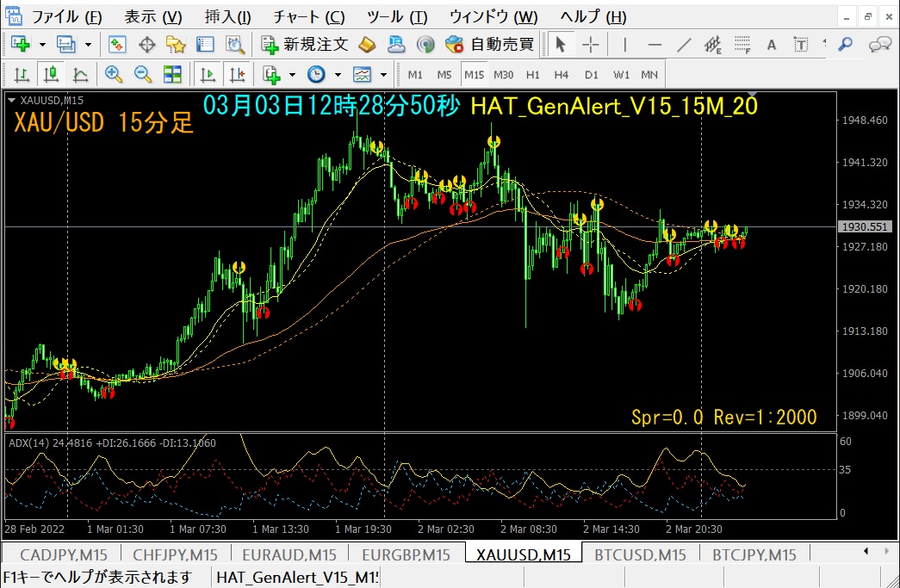The image size is (900, 588).
Task: Select M15 timeframe
Action: coord(474,75)
